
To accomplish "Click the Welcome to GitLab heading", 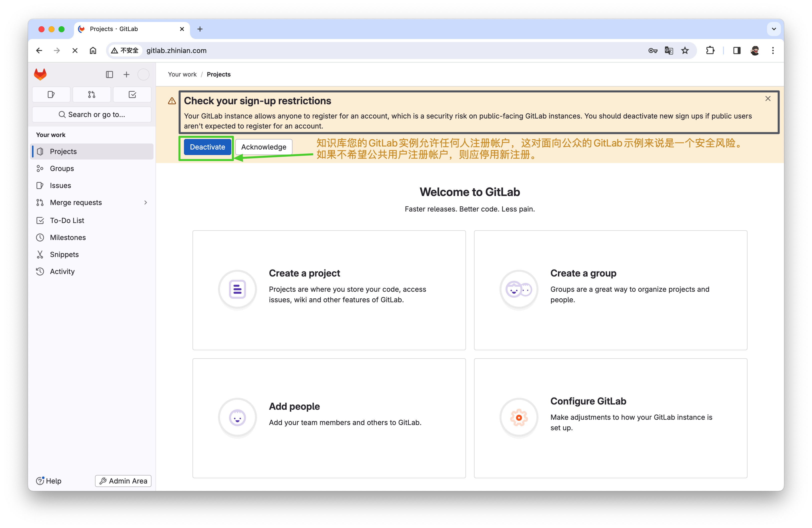I will 470,192.
